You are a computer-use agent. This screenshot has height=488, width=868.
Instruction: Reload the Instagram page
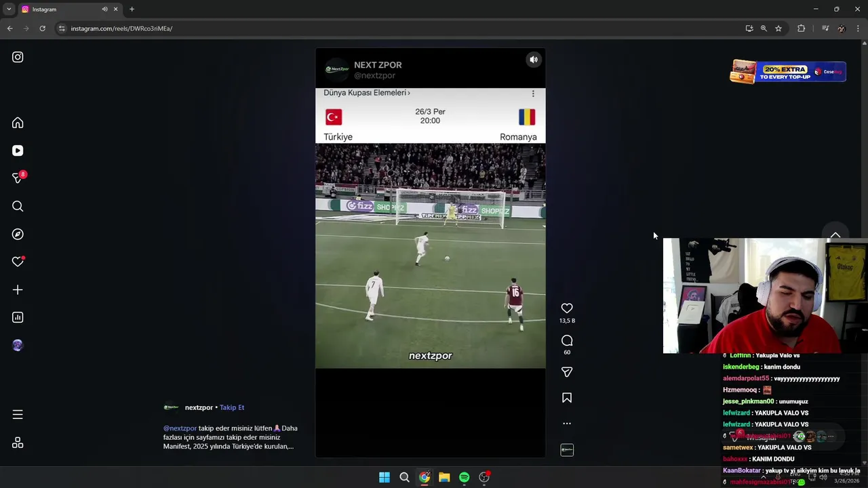coord(42,28)
